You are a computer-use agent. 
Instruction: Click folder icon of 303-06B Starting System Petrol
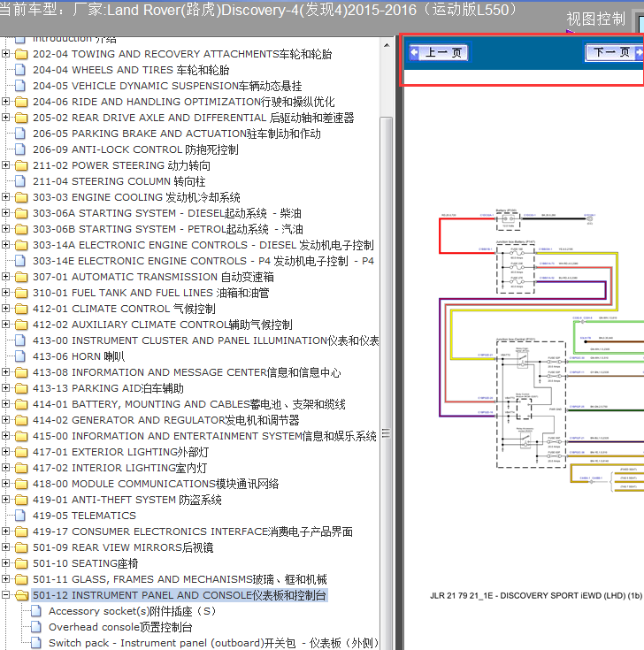coord(21,229)
